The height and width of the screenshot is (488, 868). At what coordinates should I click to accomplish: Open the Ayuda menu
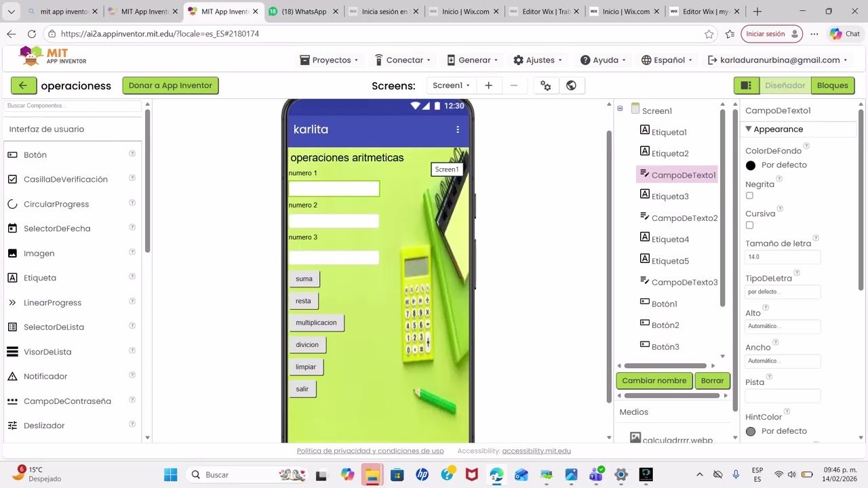pos(603,60)
